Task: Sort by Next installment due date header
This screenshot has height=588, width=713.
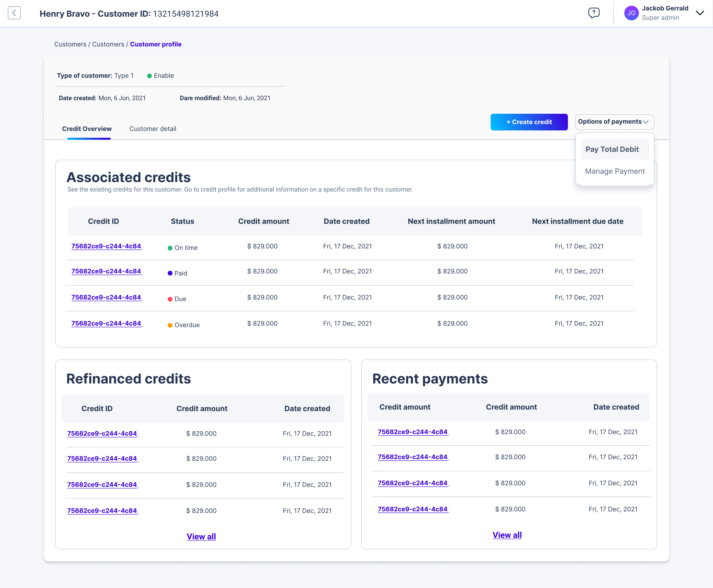Action: 578,221
